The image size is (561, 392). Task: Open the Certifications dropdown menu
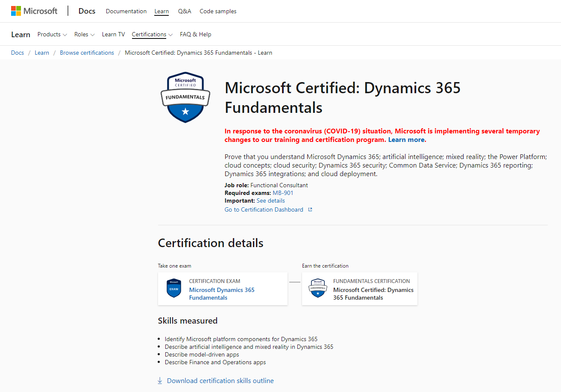click(x=152, y=34)
